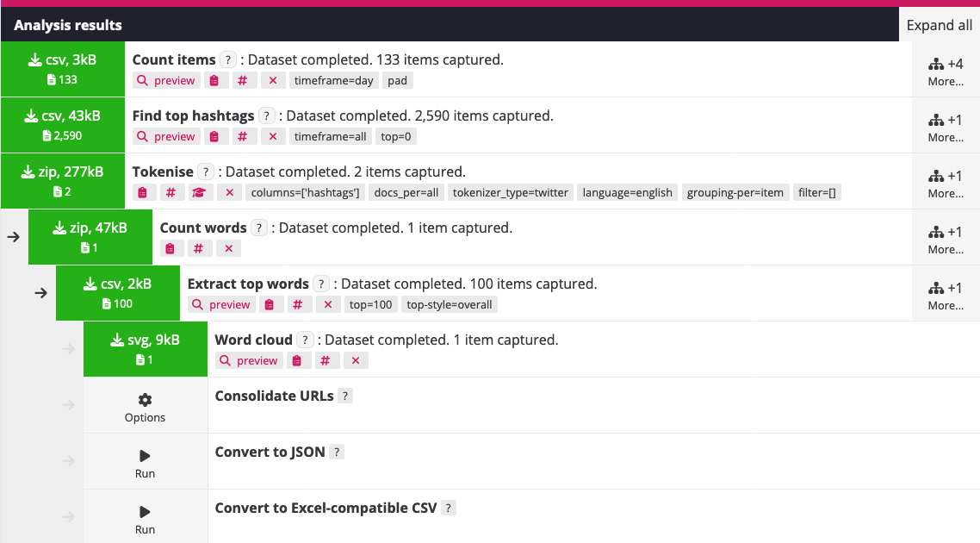
Task: Delete the Extract top words dataset
Action: click(x=327, y=305)
